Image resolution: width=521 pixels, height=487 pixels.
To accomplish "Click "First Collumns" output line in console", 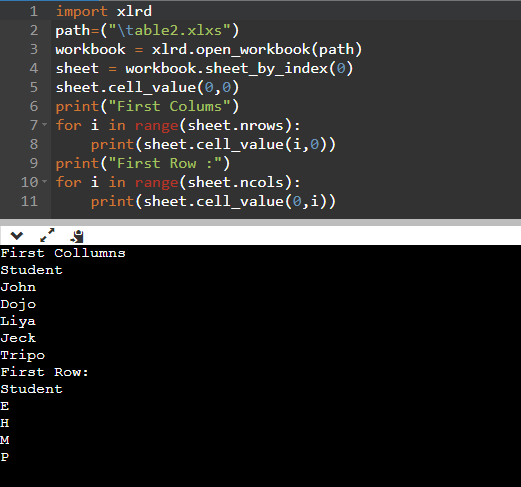I will (x=63, y=253).
